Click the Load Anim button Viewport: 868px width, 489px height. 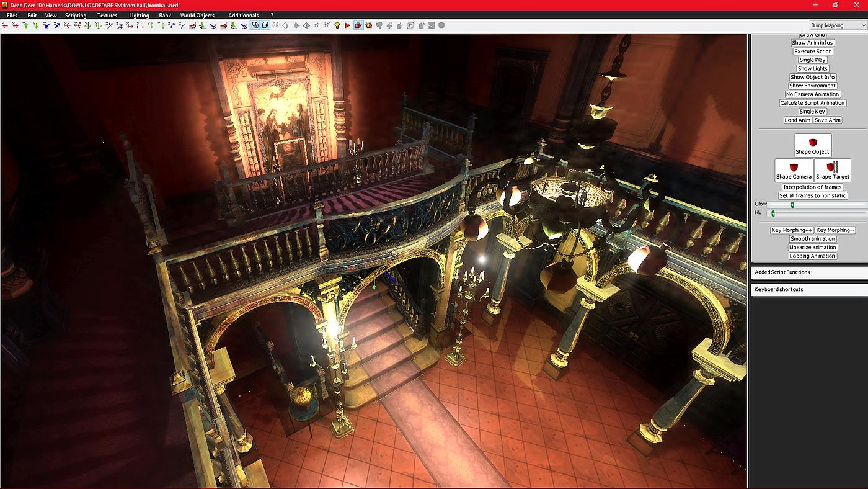point(797,120)
